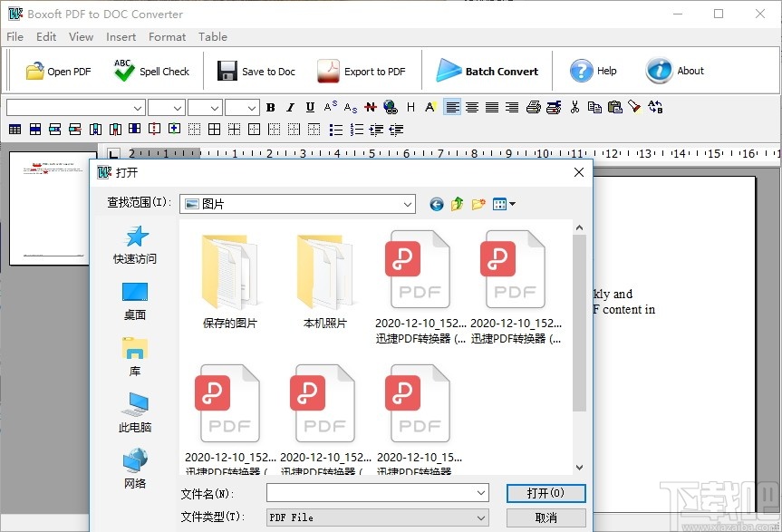782x532 pixels.
Task: Click the yellow text highlight color icon
Action: click(429, 106)
